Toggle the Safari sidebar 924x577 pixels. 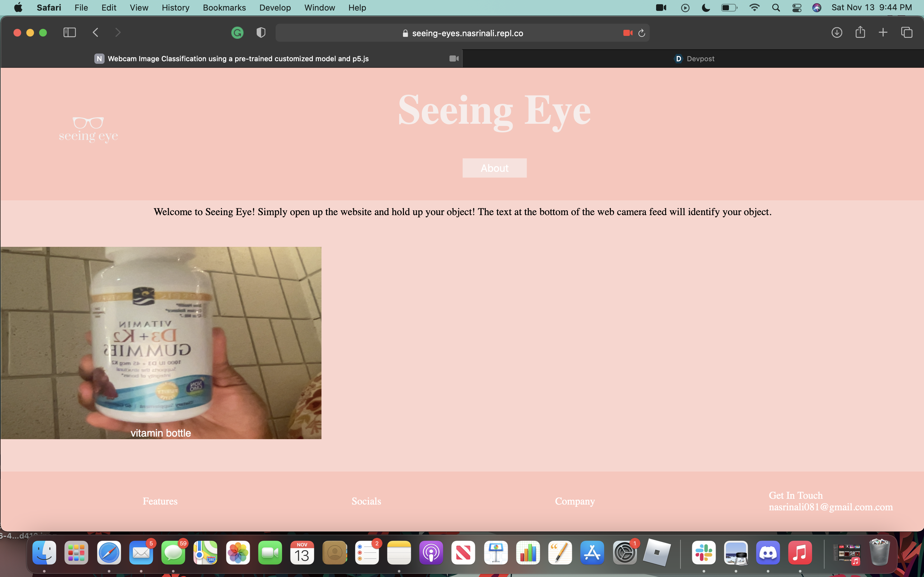tap(70, 33)
